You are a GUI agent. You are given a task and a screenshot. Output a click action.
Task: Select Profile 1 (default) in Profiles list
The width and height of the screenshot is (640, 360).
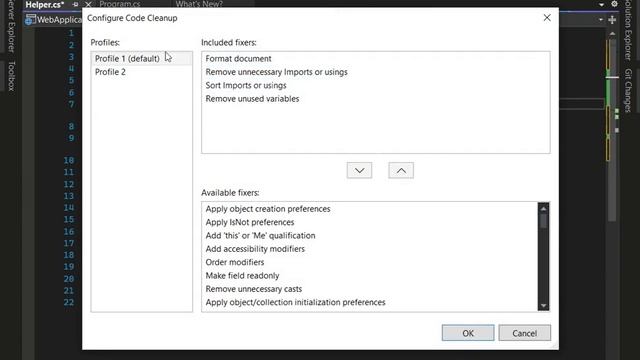pyautogui.click(x=141, y=58)
